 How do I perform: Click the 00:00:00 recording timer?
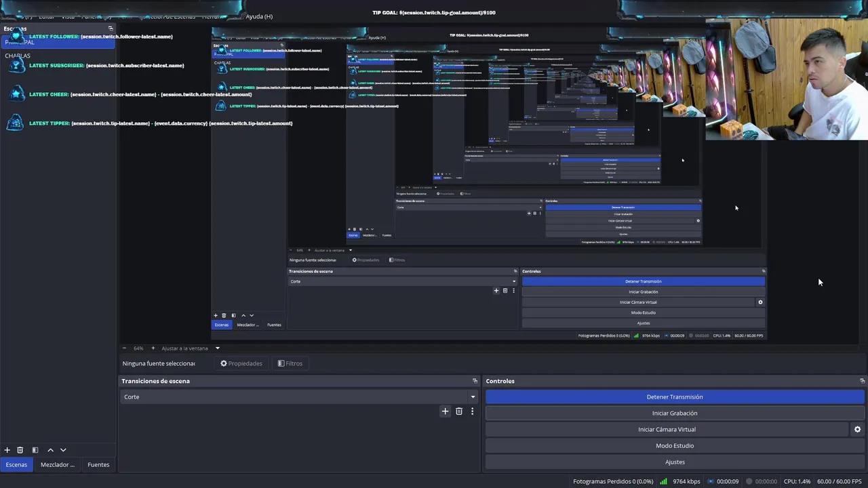click(766, 481)
